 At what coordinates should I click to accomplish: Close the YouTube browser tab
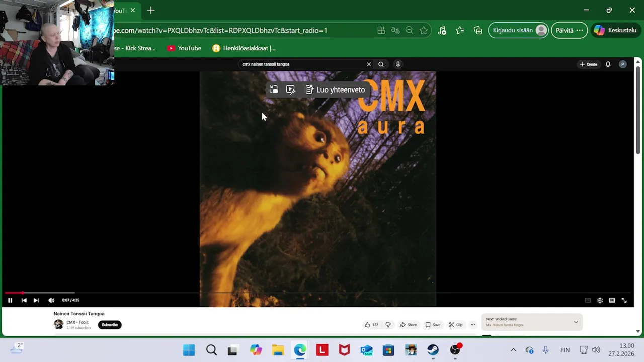[x=132, y=10]
